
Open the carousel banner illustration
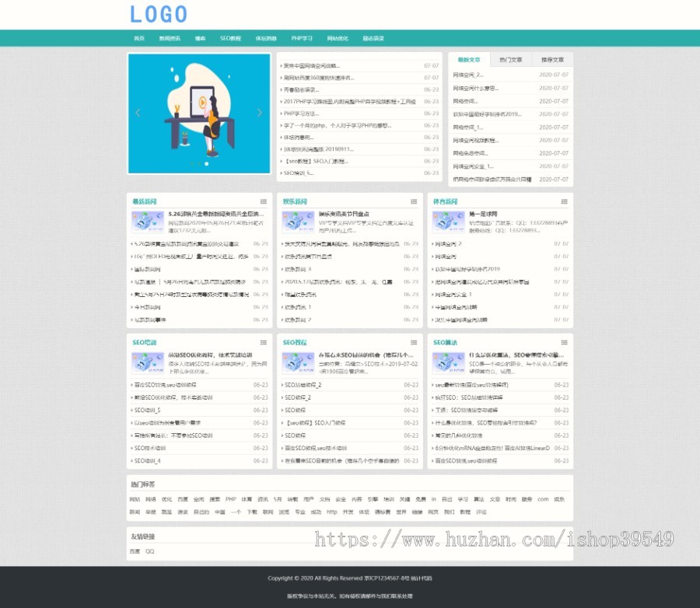[199, 114]
